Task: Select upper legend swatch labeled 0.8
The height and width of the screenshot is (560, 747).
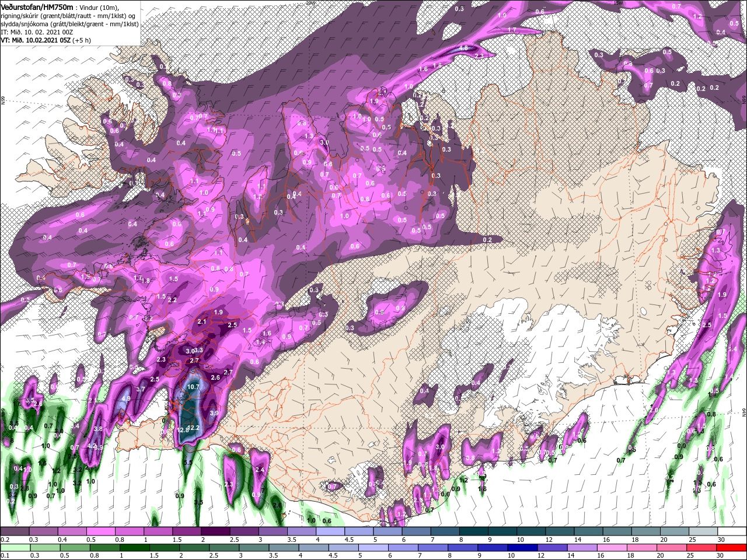Action: [129, 531]
